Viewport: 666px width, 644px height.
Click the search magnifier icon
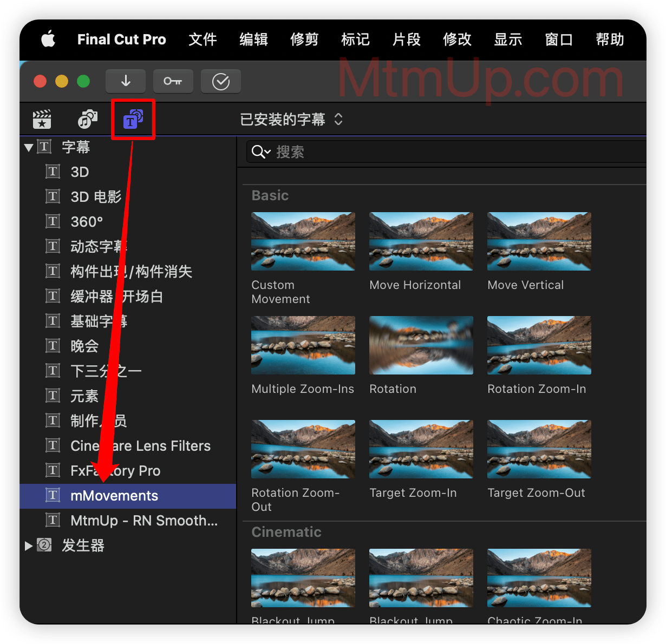260,152
